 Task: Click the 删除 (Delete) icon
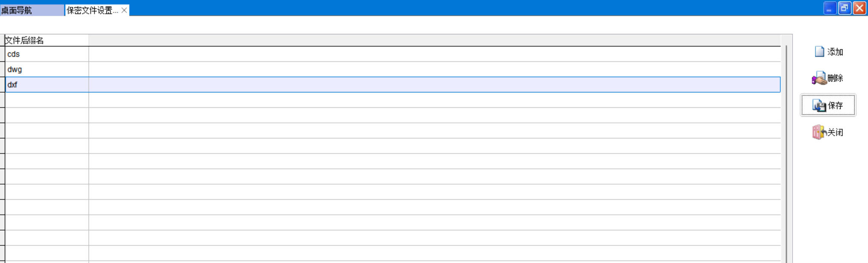[x=819, y=78]
